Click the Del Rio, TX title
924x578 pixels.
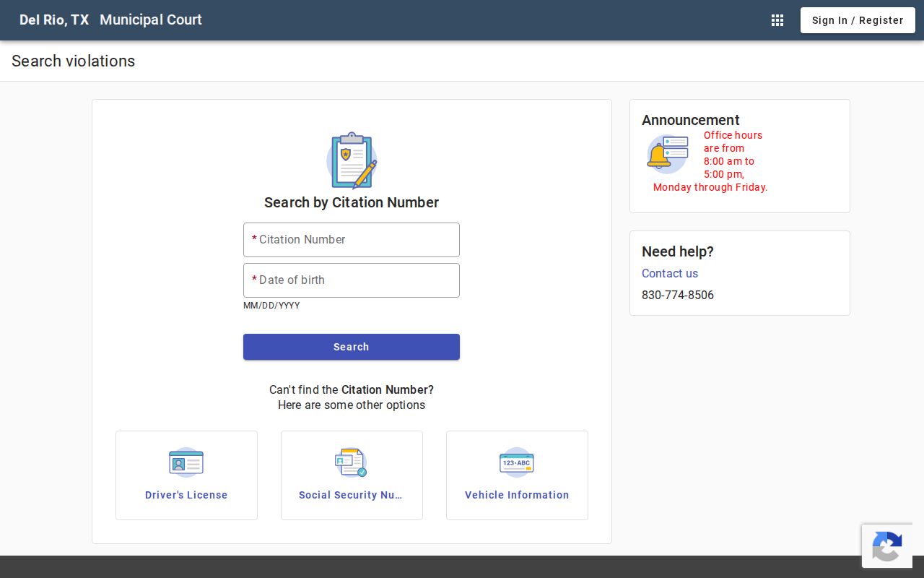54,20
